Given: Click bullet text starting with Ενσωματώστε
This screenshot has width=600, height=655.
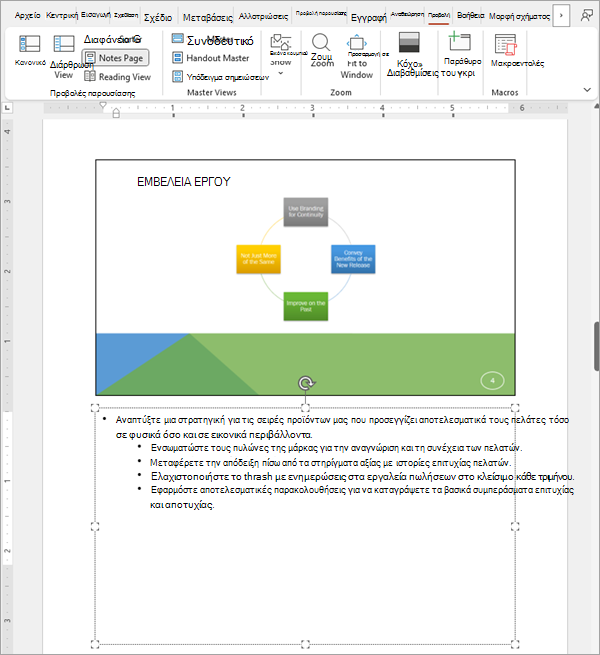Looking at the screenshot, I should pos(336,448).
